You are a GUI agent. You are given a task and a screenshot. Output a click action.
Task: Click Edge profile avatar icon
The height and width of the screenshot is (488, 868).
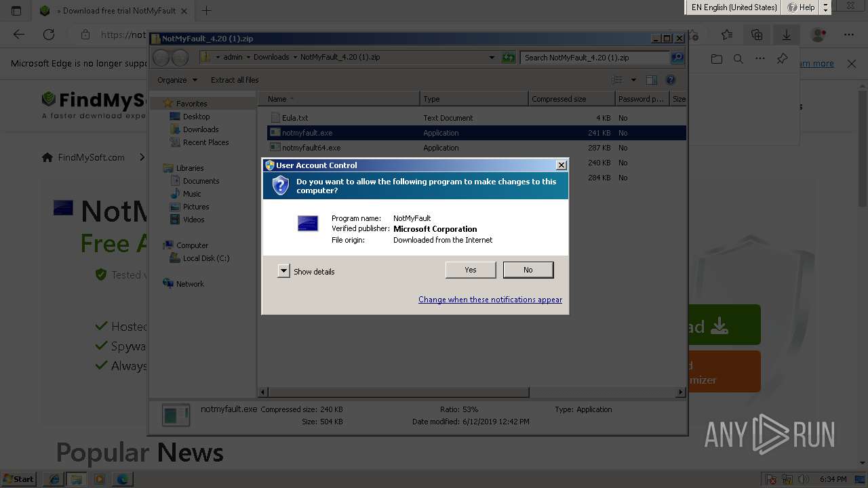click(818, 35)
